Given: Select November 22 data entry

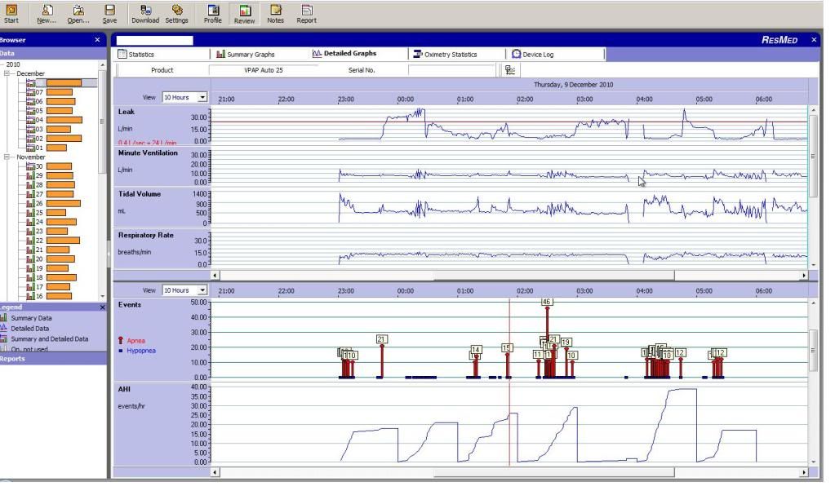Looking at the screenshot, I should [x=53, y=240].
